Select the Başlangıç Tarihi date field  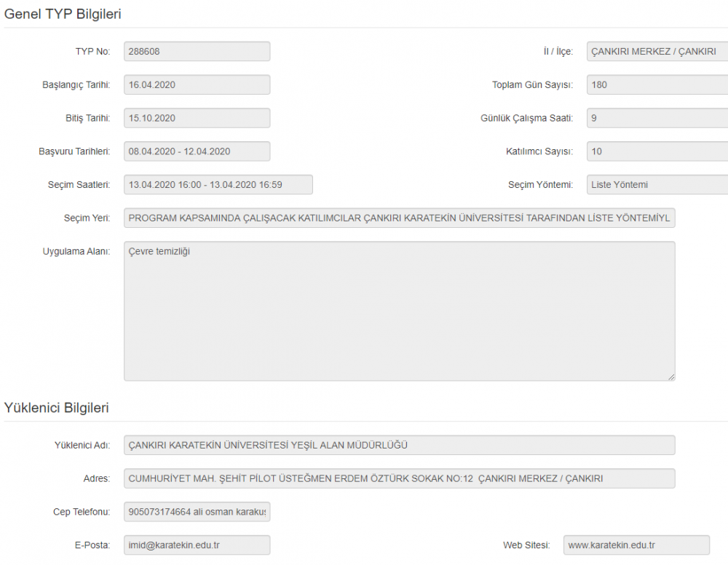pos(197,84)
